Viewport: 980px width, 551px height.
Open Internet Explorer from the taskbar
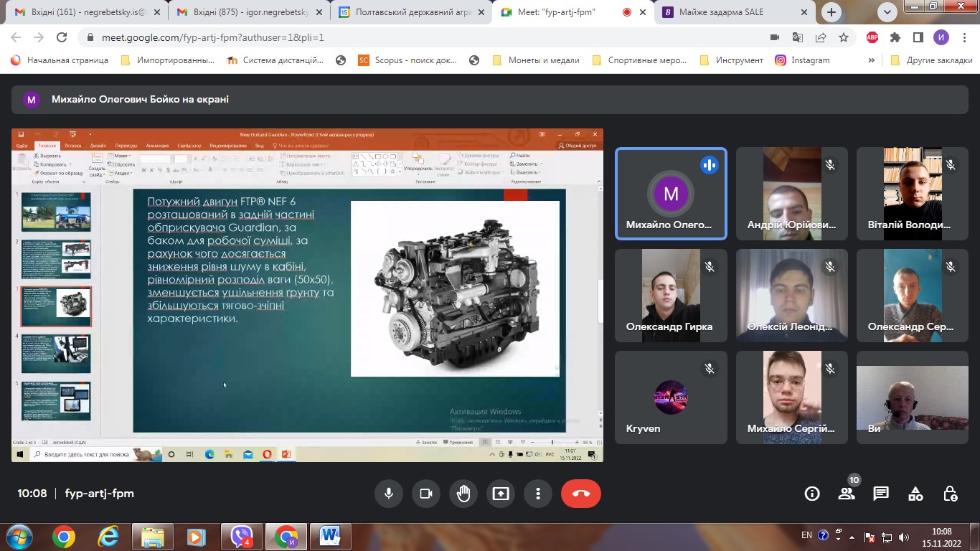pyautogui.click(x=108, y=536)
